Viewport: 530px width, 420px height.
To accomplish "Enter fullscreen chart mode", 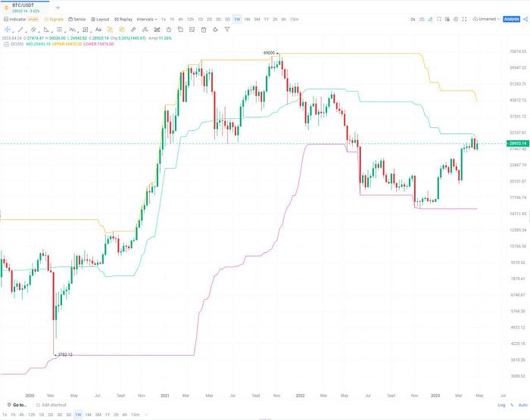I will 464,19.
